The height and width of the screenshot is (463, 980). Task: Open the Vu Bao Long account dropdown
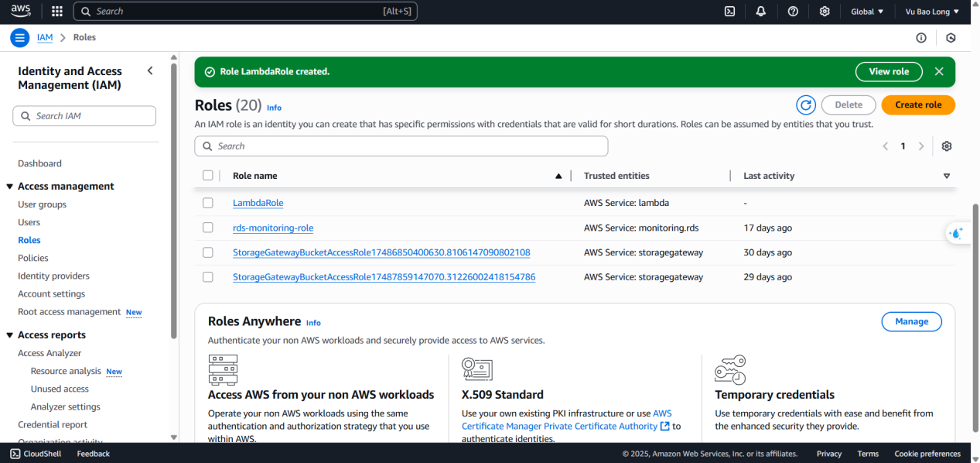tap(932, 12)
